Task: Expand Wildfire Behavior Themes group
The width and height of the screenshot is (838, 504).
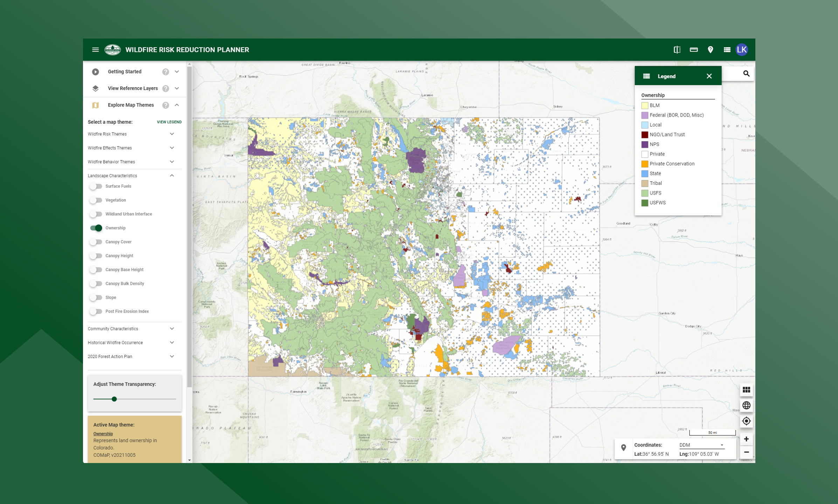Action: (172, 162)
